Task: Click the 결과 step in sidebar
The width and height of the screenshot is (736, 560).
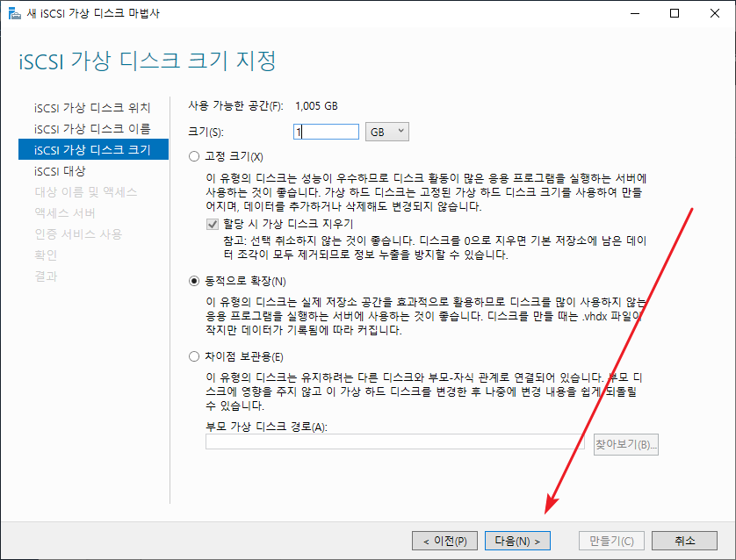Action: pyautogui.click(x=46, y=276)
